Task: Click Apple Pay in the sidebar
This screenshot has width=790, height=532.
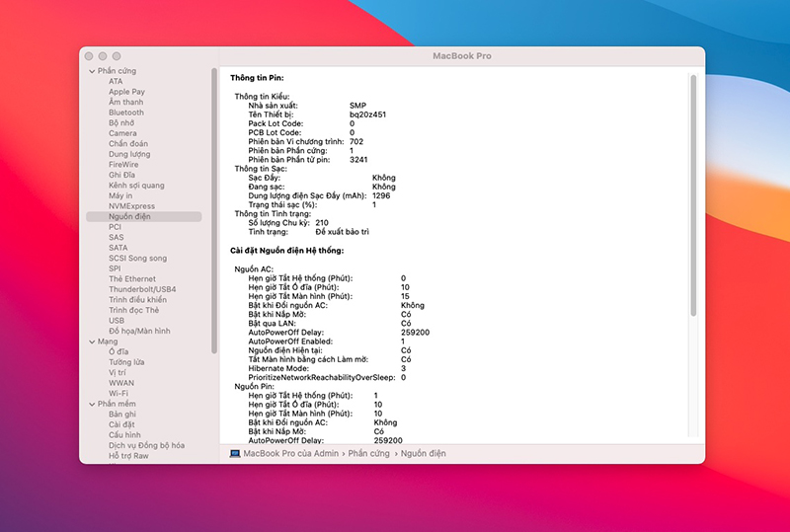Action: tap(126, 92)
